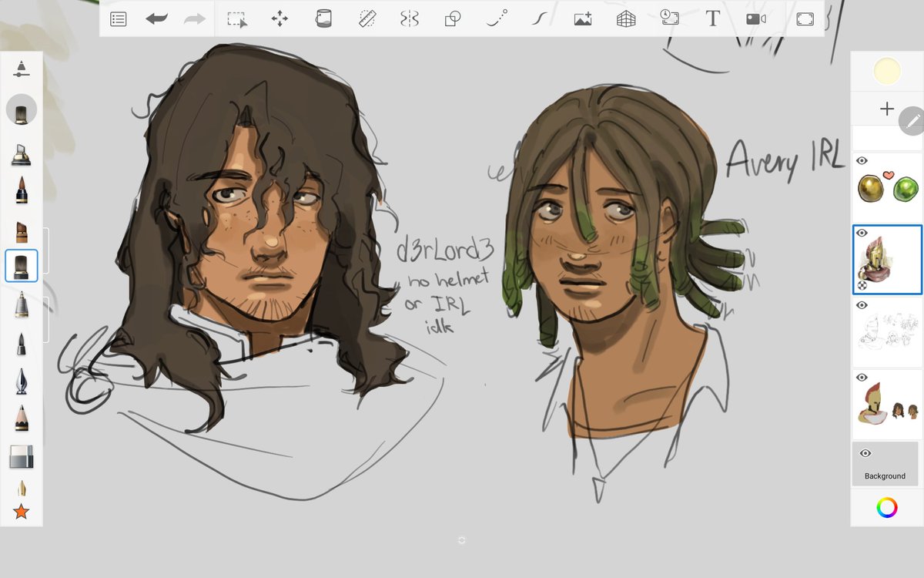This screenshot has height=578, width=924.
Task: Select the blank top layer
Action: [887, 139]
